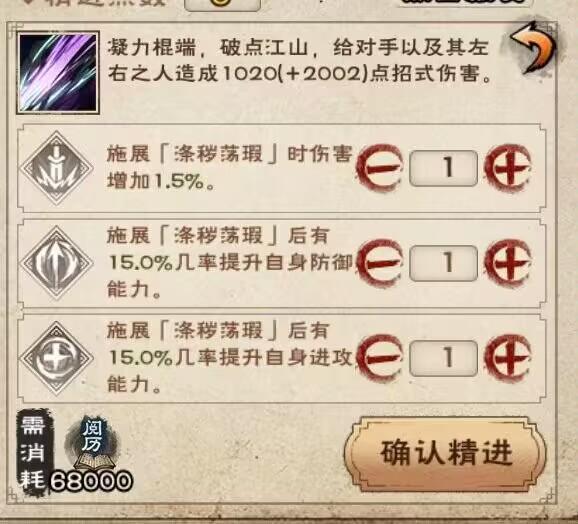Click the orange back arrow icon

pyautogui.click(x=534, y=47)
